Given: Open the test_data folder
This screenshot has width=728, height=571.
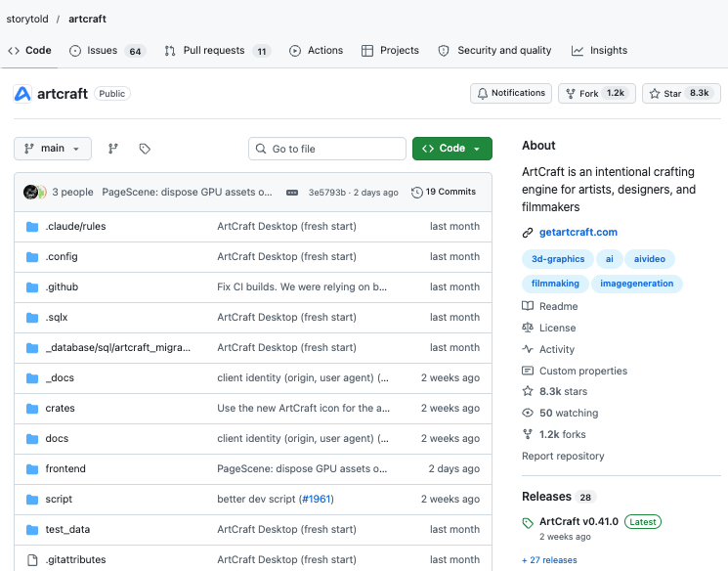Looking at the screenshot, I should coord(67,529).
